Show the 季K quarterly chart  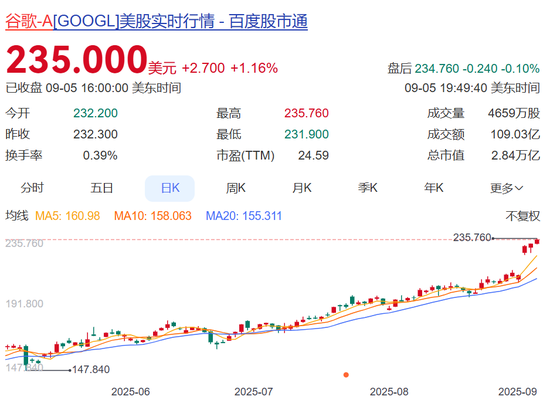(x=368, y=188)
